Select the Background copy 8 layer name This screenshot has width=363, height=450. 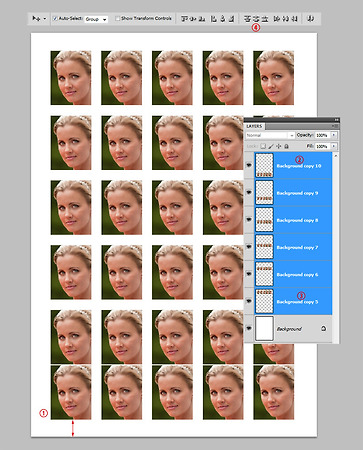coord(297,220)
